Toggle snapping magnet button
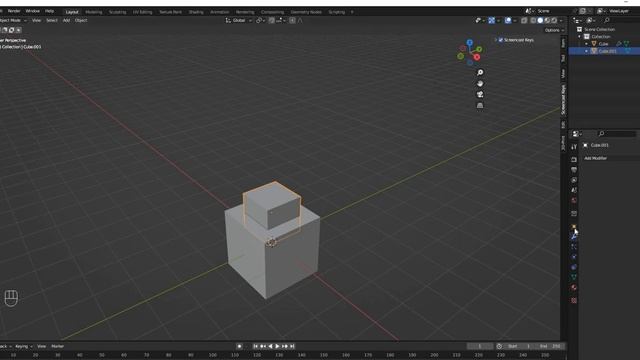Image resolution: width=640 pixels, height=360 pixels. [x=271, y=20]
